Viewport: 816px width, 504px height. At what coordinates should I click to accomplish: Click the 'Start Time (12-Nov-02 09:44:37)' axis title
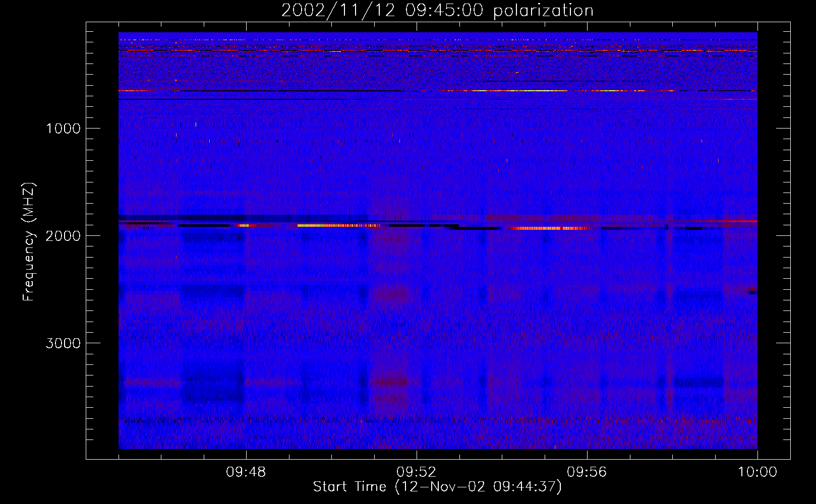437,487
